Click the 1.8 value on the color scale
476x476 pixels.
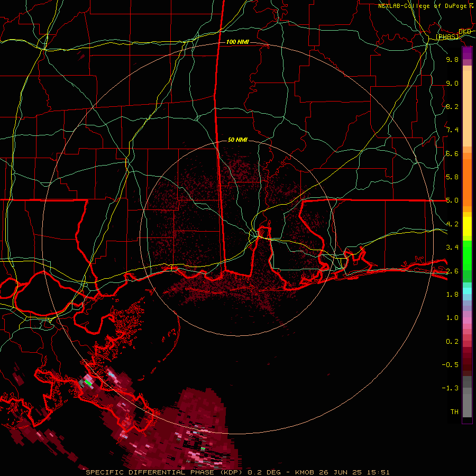(452, 295)
